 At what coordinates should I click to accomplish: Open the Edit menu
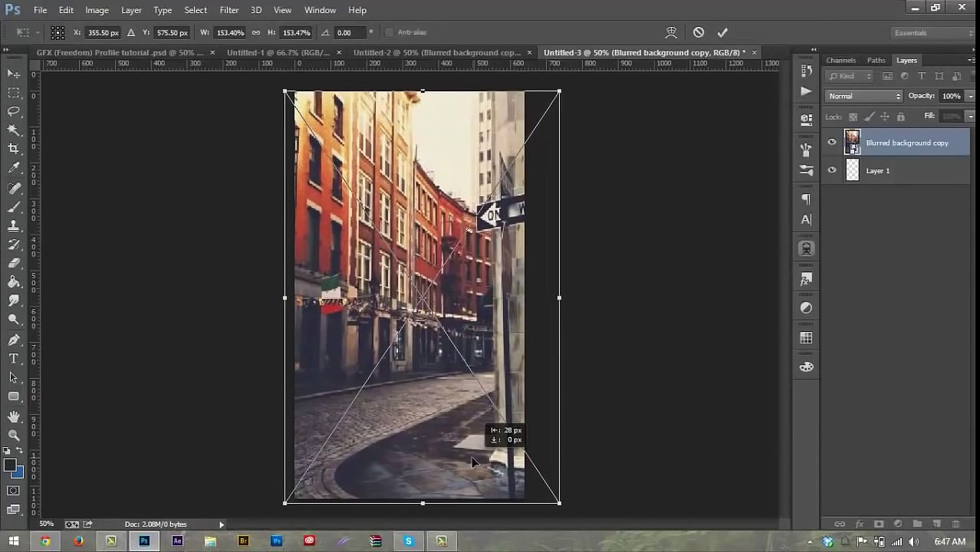tap(66, 10)
